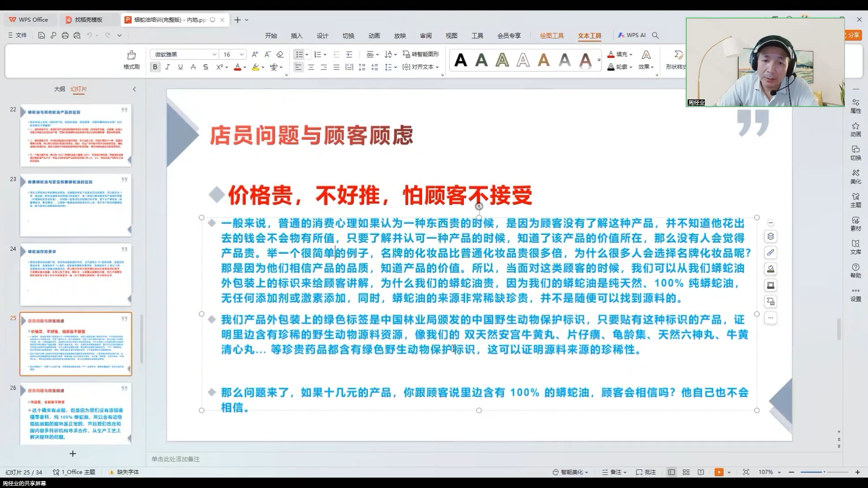This screenshot has height=488, width=868.
Task: Align text left button
Action: pyautogui.click(x=298, y=67)
